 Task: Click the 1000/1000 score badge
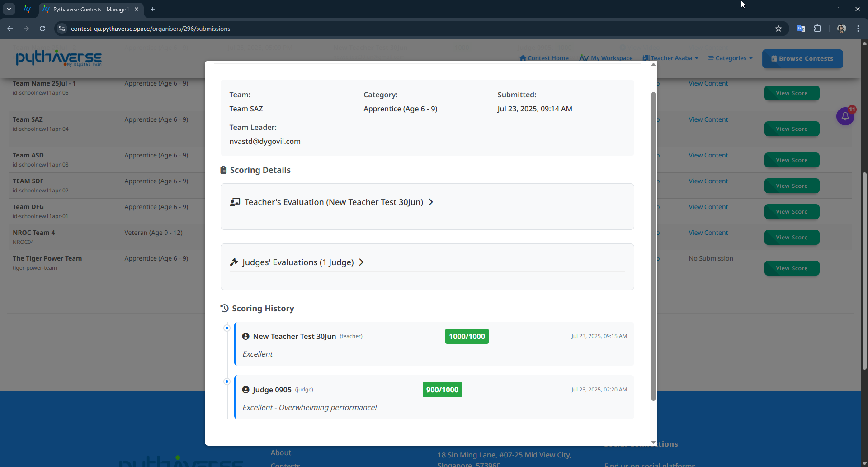tap(467, 336)
